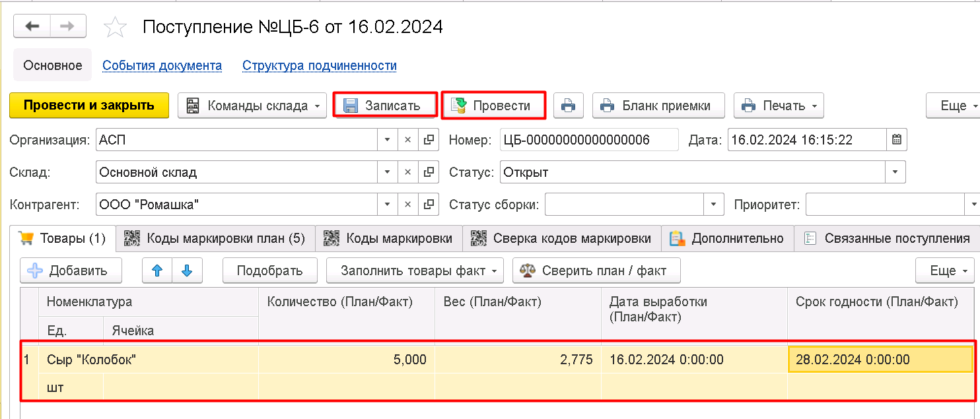
Task: Open the Дополнительно tab
Action: [727, 239]
